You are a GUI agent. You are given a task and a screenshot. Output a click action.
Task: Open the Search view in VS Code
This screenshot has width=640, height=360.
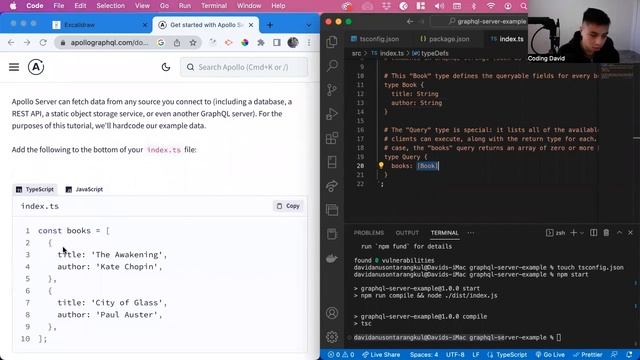332,65
